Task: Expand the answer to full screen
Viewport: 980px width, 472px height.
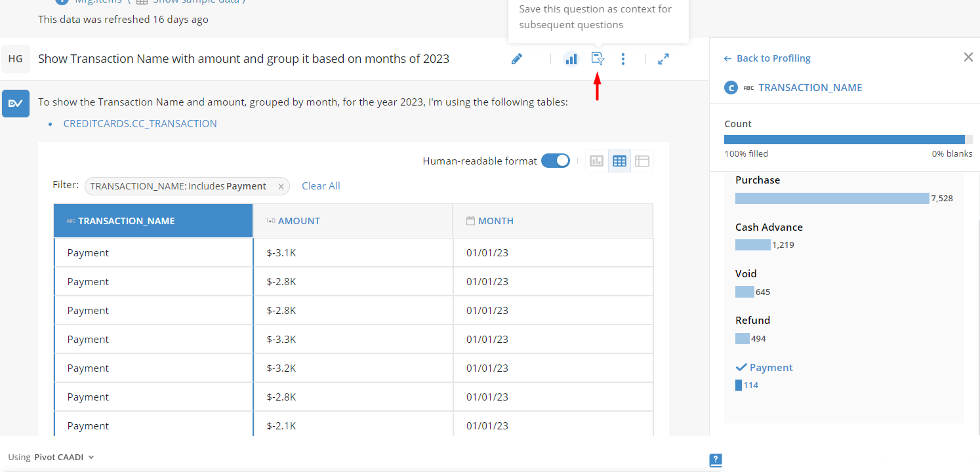Action: (663, 59)
